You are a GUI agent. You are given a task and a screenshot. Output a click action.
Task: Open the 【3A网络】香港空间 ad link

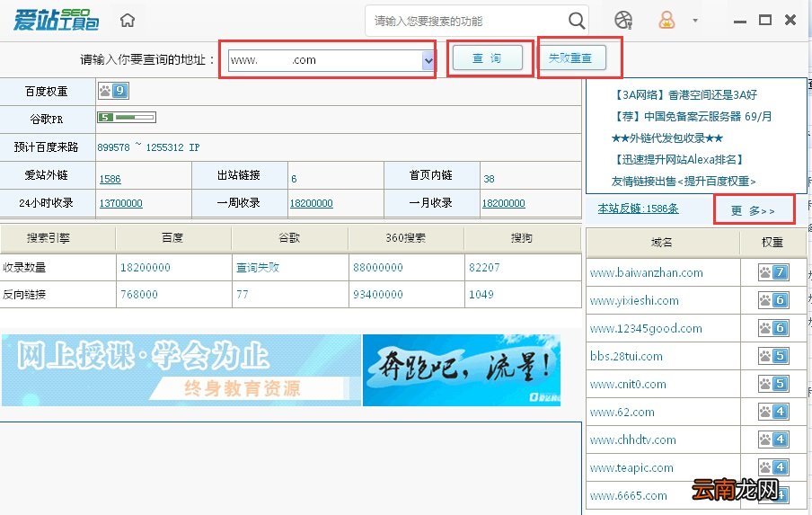(x=684, y=94)
